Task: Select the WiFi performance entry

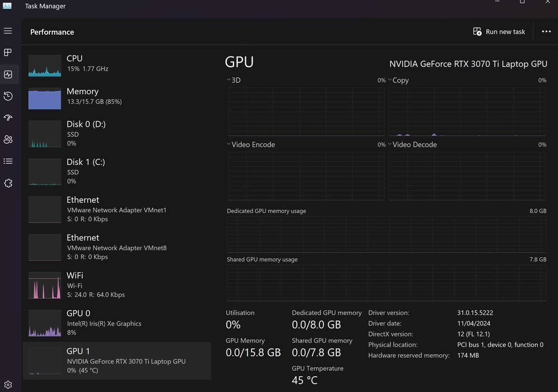Action: (x=117, y=285)
